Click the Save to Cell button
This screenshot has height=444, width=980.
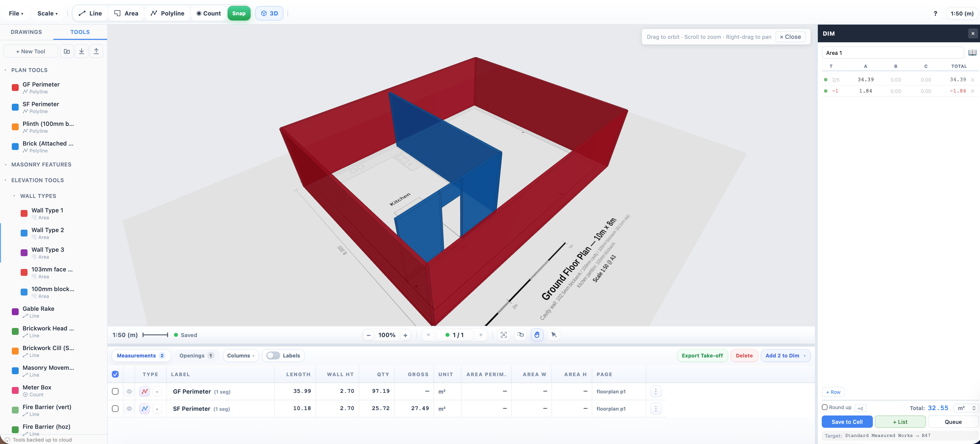pos(847,422)
